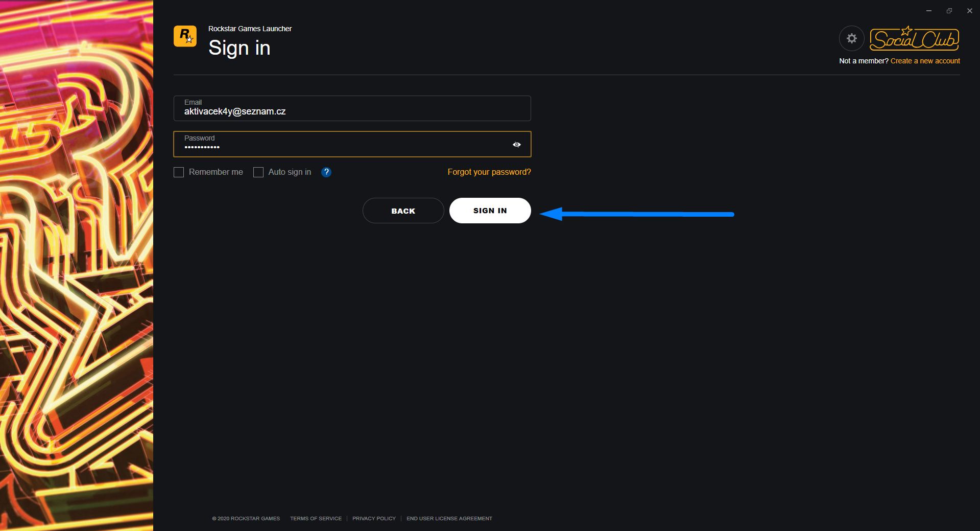Go back with the BACK button
The image size is (980, 531).
(403, 211)
